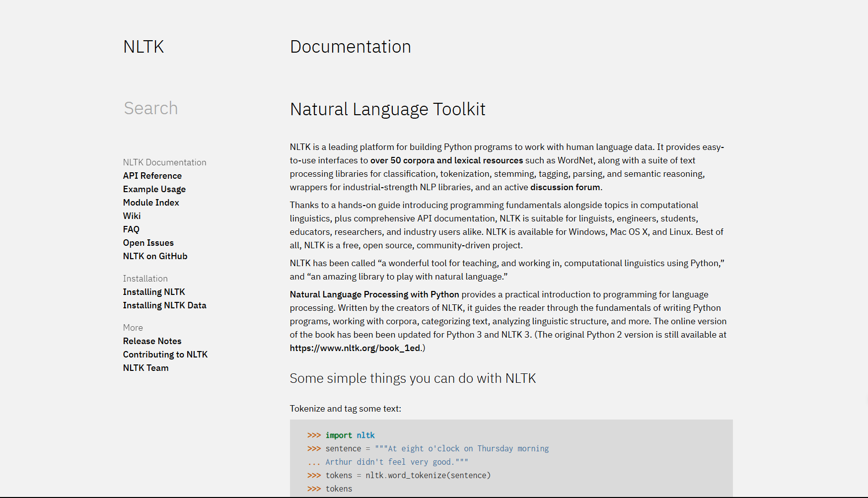Click the 'Natural Language Toolkit' heading

388,109
